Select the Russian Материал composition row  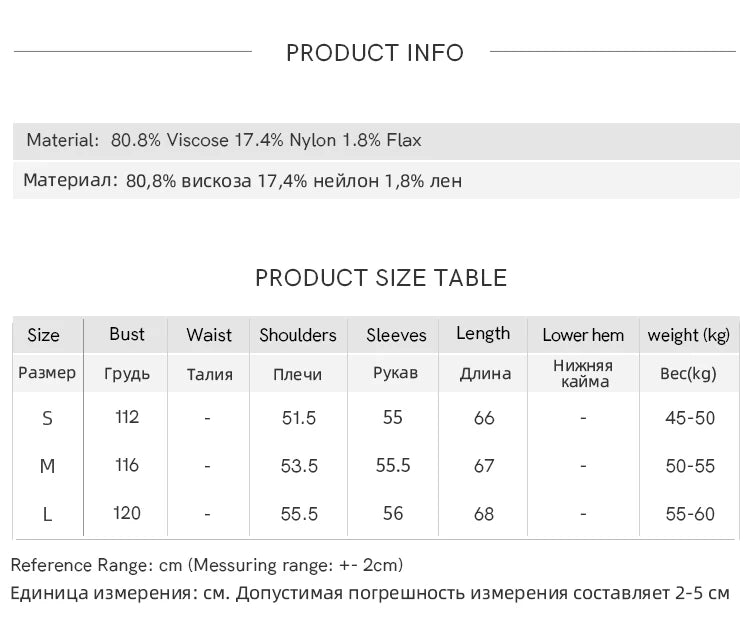[x=242, y=181]
